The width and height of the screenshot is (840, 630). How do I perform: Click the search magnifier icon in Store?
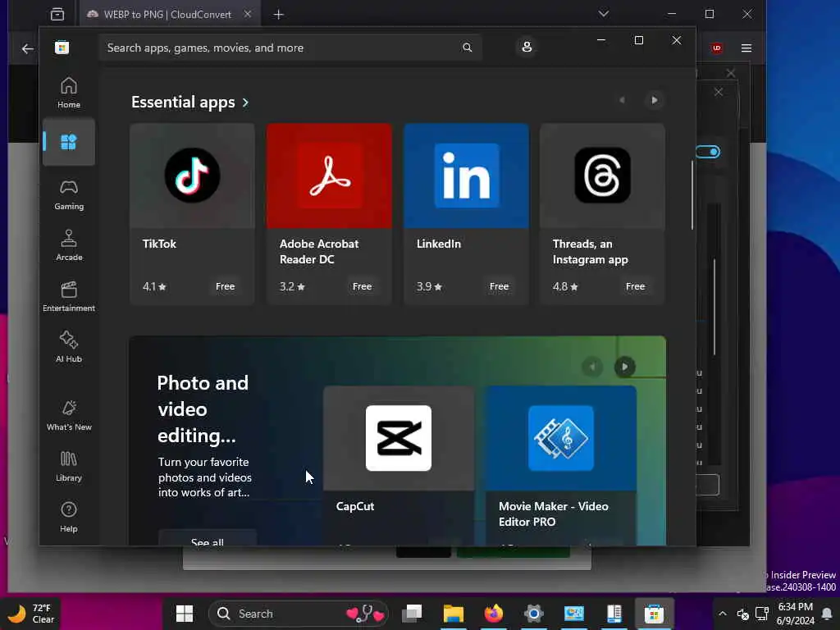(467, 48)
